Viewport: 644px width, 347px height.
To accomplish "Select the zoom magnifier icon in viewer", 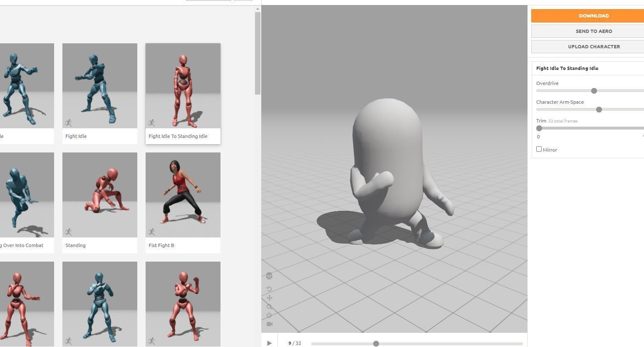I will 269,307.
